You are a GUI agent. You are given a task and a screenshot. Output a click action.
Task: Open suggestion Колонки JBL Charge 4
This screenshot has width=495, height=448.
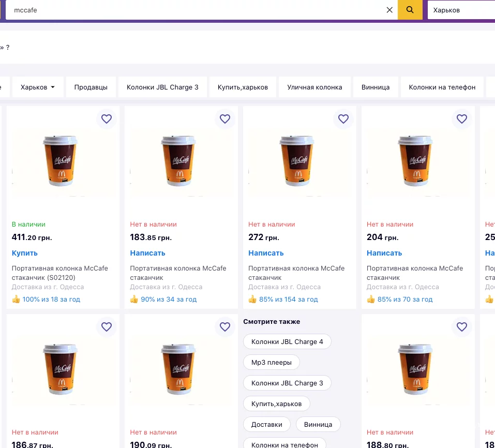click(x=287, y=341)
